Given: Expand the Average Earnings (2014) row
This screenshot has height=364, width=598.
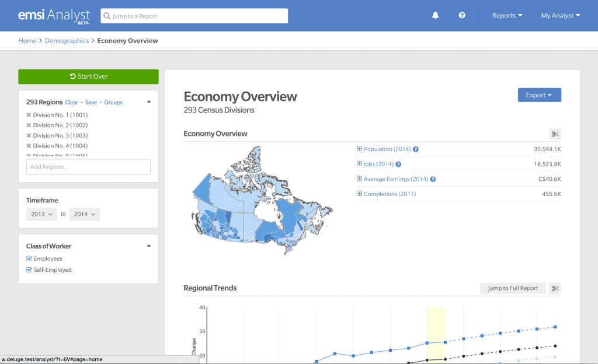Looking at the screenshot, I should pyautogui.click(x=359, y=178).
